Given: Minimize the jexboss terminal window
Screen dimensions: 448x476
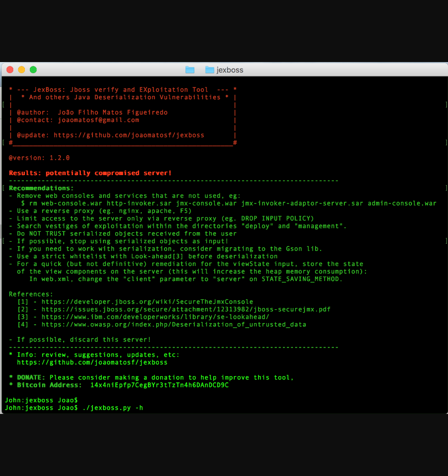Looking at the screenshot, I should [x=22, y=70].
